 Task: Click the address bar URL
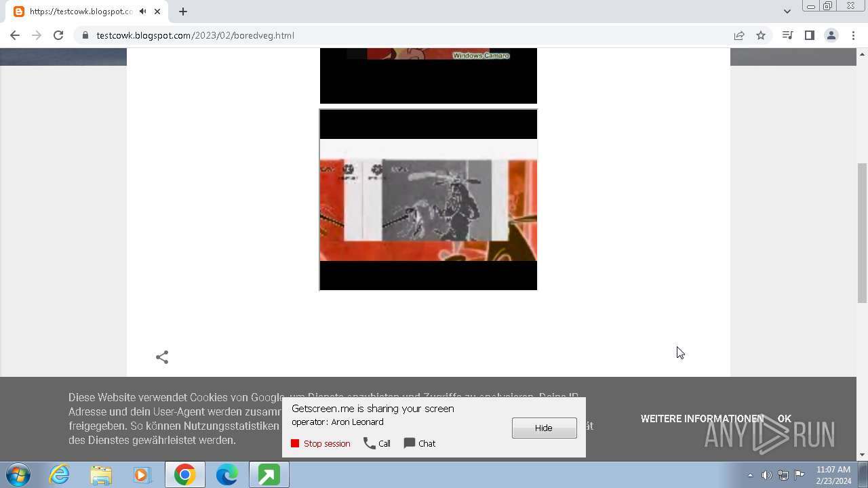point(195,35)
